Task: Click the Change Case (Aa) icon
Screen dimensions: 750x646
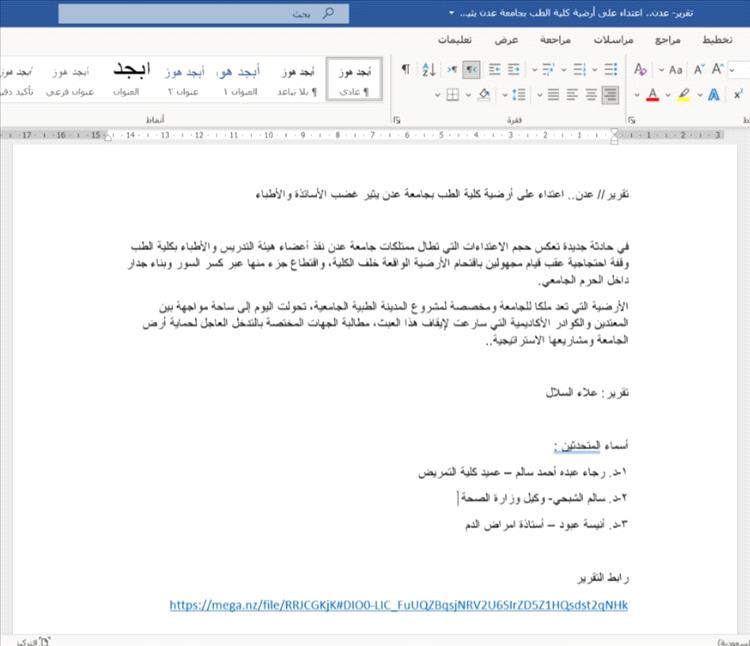Action: (675, 70)
